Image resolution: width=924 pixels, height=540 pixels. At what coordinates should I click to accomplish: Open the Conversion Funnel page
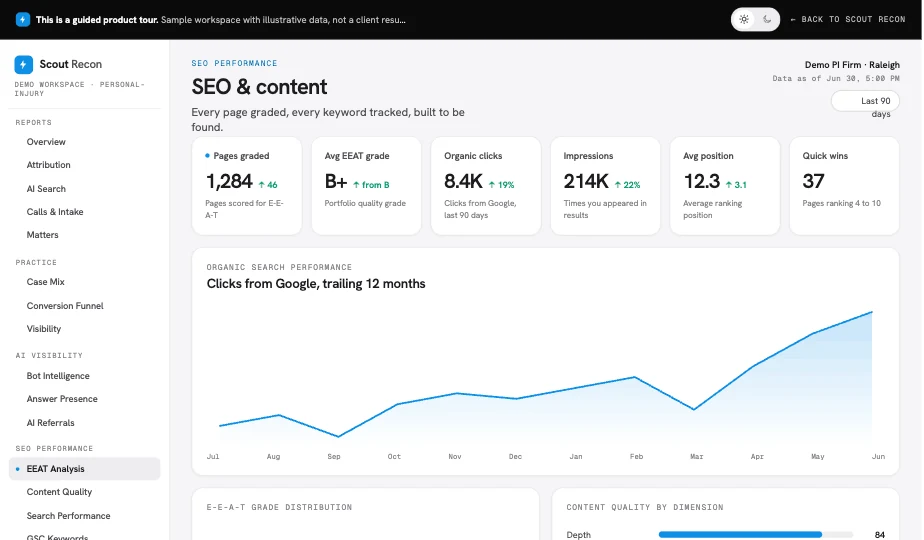pos(65,305)
